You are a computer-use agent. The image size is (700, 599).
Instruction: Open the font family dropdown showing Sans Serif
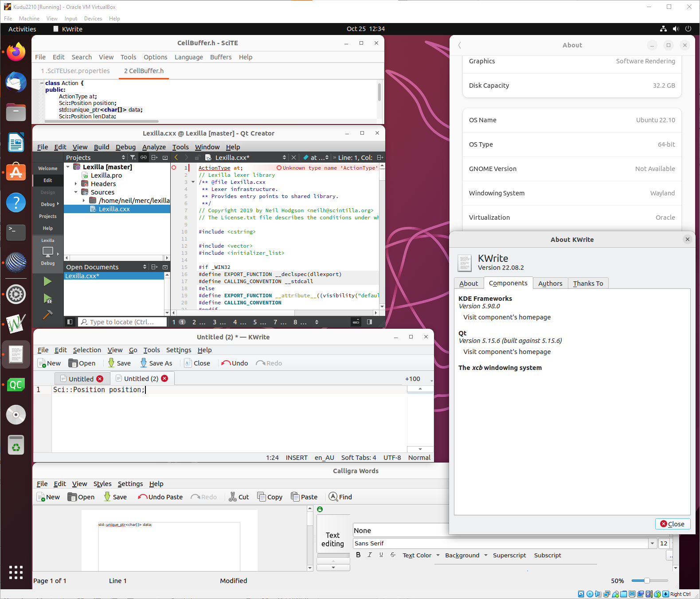[x=652, y=543]
